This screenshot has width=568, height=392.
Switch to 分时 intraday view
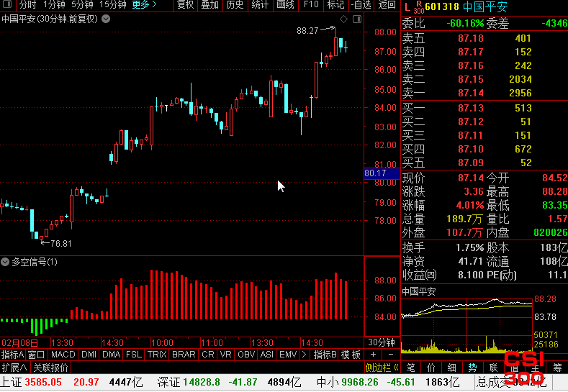[27, 5]
